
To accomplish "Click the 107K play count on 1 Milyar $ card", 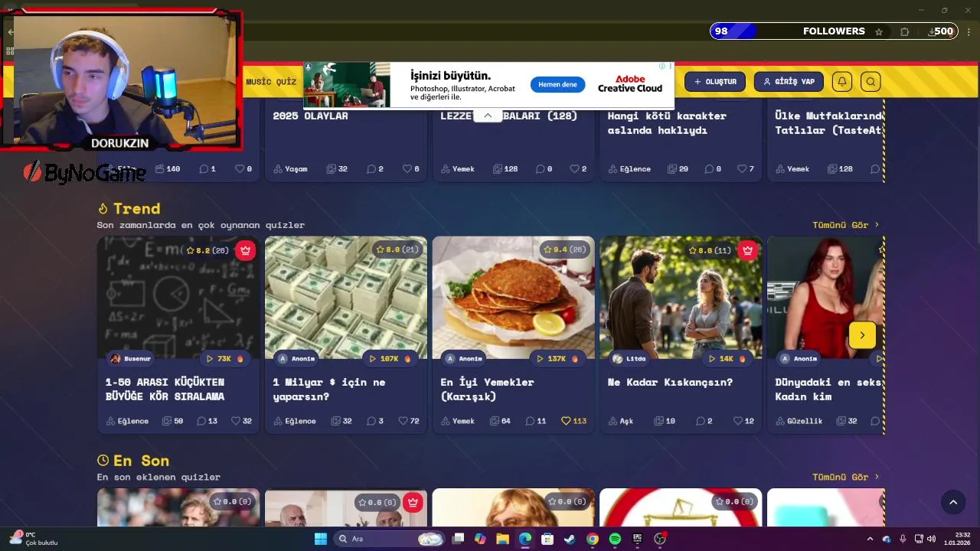I will pos(390,358).
